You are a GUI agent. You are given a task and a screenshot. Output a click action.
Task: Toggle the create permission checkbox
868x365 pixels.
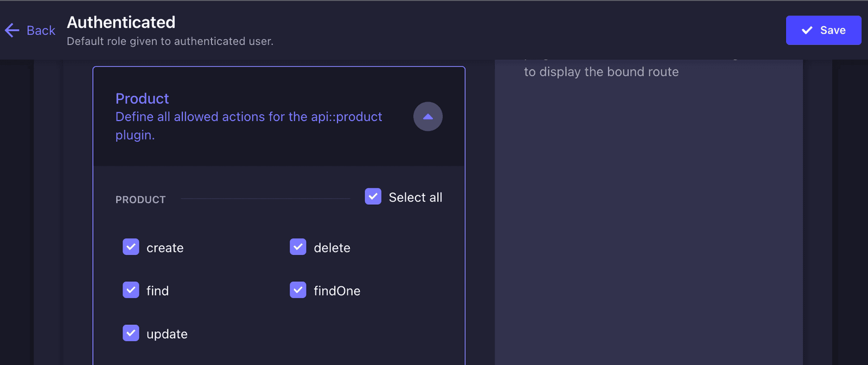point(131,247)
